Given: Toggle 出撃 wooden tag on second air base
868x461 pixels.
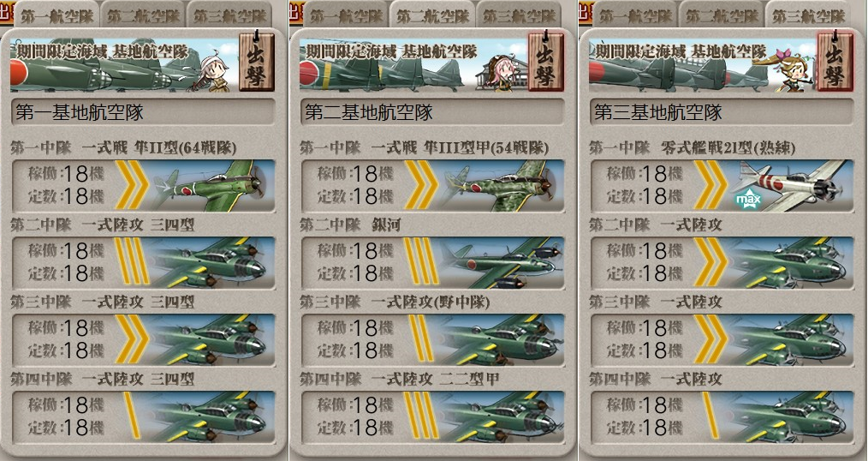Looking at the screenshot, I should [546, 60].
